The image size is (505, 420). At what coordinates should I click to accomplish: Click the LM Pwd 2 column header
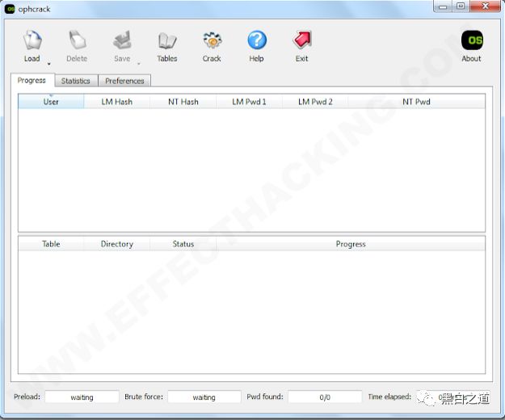(315, 102)
